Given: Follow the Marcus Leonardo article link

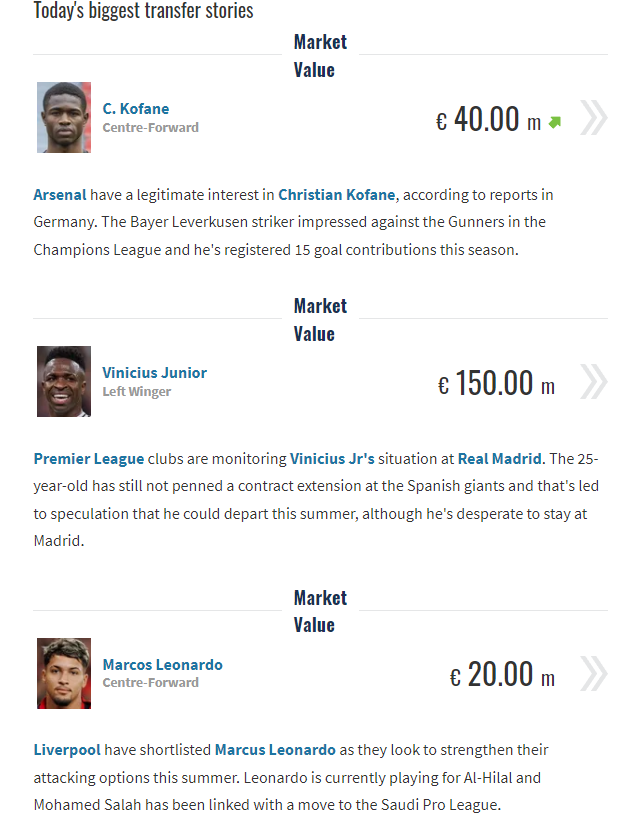Looking at the screenshot, I should (275, 750).
